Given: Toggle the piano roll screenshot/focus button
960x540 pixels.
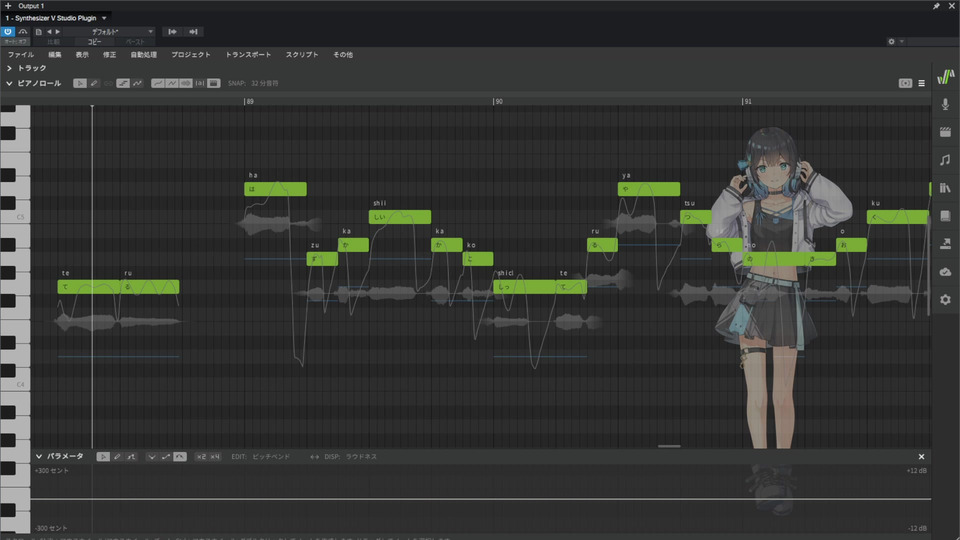Looking at the screenshot, I should pos(905,83).
